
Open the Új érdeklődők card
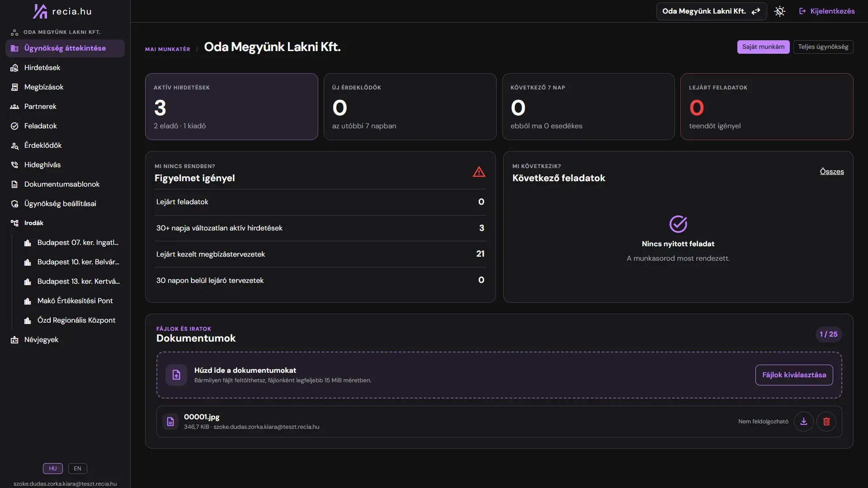point(410,107)
